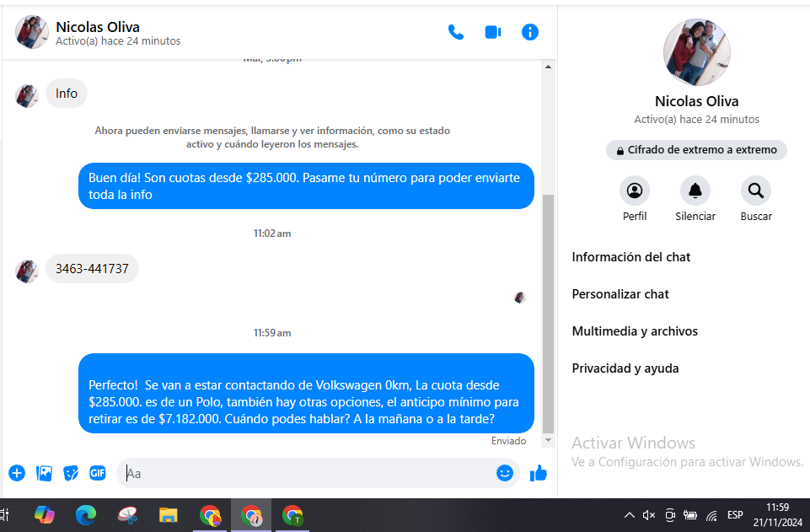Viewport: 810px width, 532px height.
Task: Click the avatar beside 3463-441737 message
Action: click(27, 271)
